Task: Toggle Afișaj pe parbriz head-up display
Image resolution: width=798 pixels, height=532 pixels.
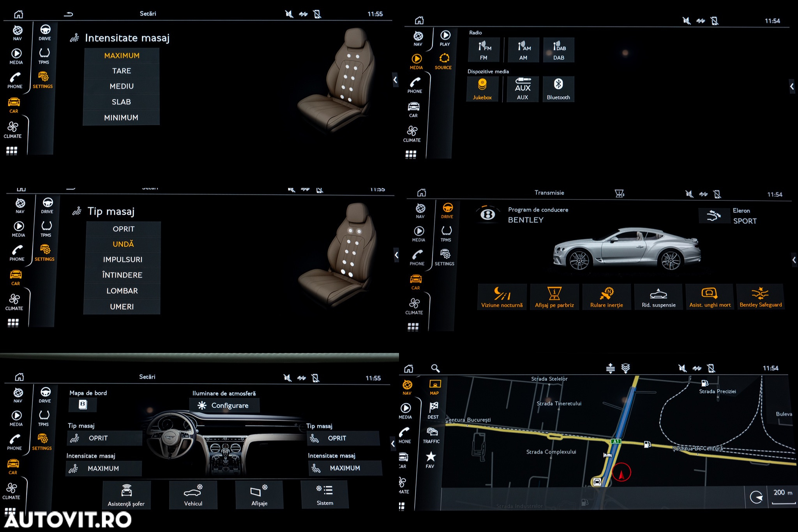Action: click(x=554, y=297)
